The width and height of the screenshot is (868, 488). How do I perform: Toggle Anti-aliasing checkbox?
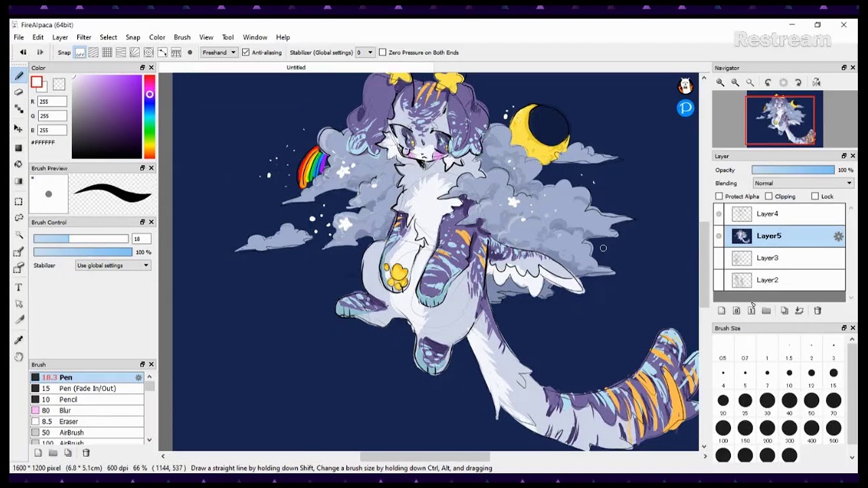pyautogui.click(x=246, y=52)
